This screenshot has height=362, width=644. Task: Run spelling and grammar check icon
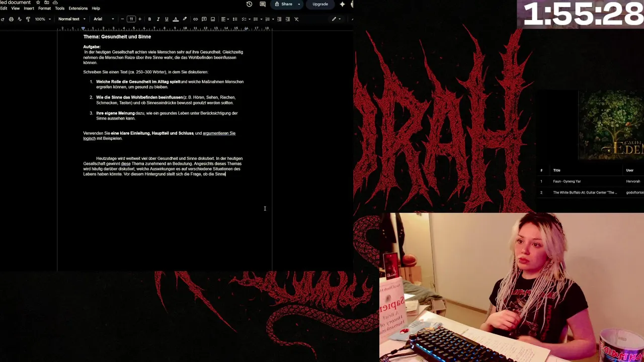[20, 19]
